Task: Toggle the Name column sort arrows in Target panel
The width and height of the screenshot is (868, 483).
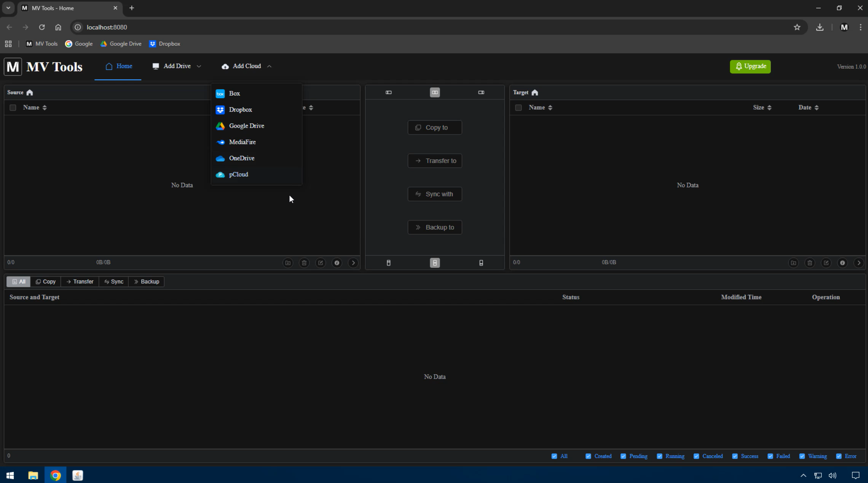Action: [550, 107]
